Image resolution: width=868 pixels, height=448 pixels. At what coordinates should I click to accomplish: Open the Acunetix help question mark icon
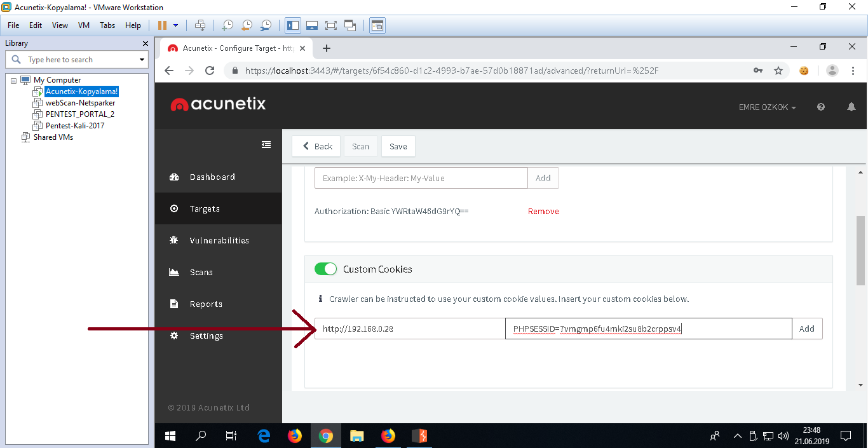tap(821, 107)
